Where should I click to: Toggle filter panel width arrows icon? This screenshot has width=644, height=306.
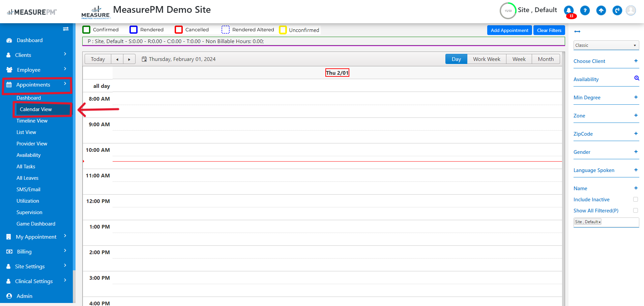click(x=577, y=31)
